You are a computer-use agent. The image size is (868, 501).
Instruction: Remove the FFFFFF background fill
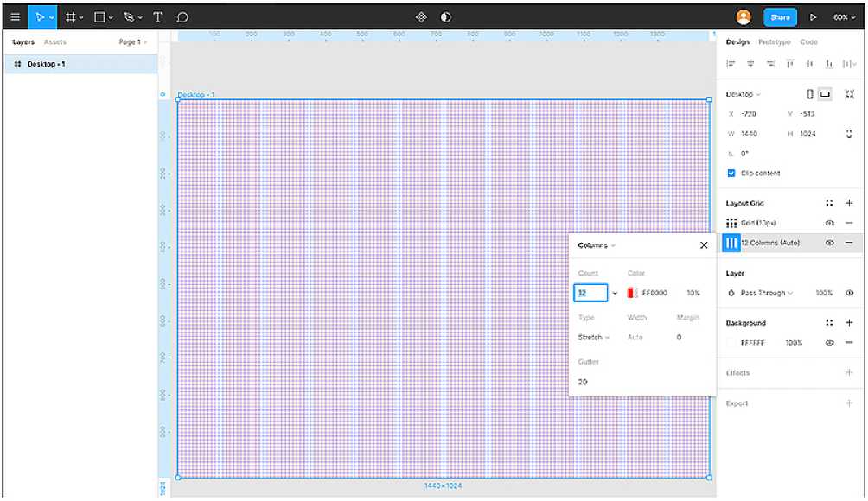click(849, 343)
